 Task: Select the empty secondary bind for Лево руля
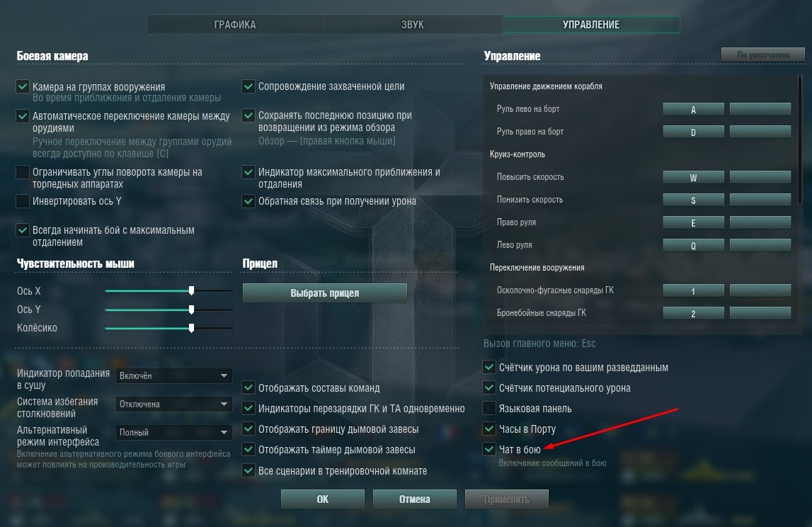pyautogui.click(x=760, y=245)
